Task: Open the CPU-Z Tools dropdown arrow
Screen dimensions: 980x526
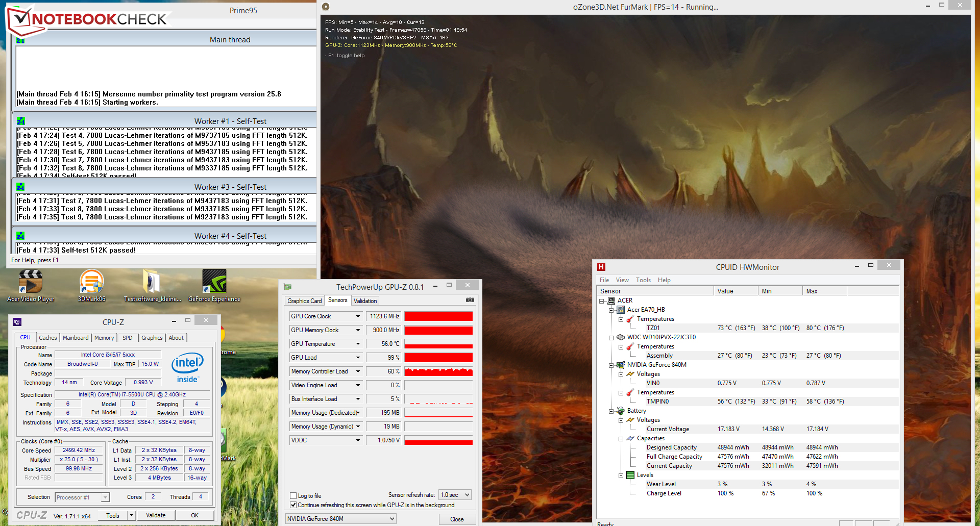Action: pos(131,515)
